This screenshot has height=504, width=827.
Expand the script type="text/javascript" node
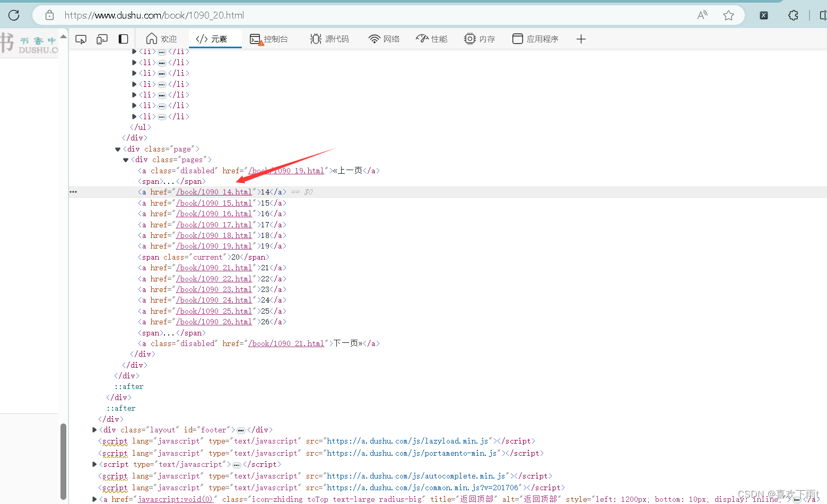coord(94,464)
